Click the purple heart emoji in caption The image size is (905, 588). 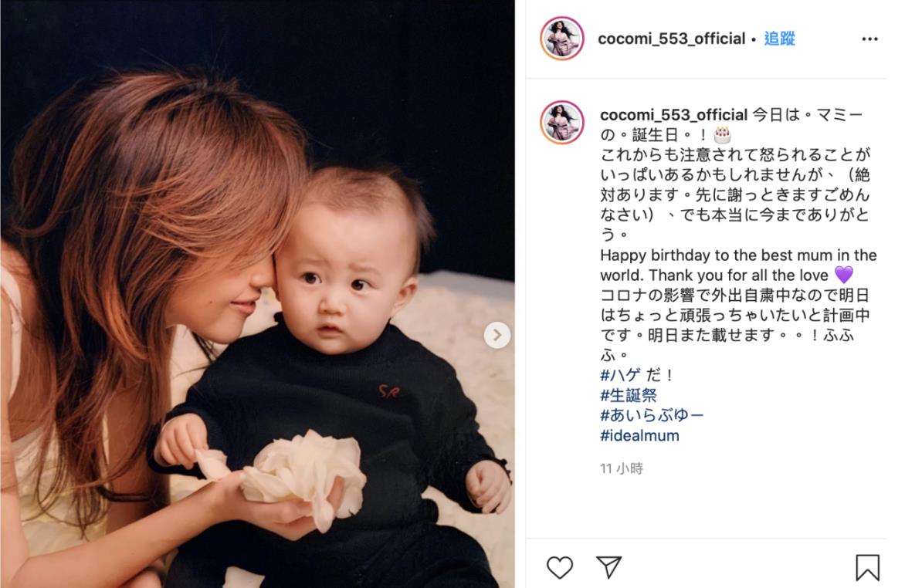843,275
